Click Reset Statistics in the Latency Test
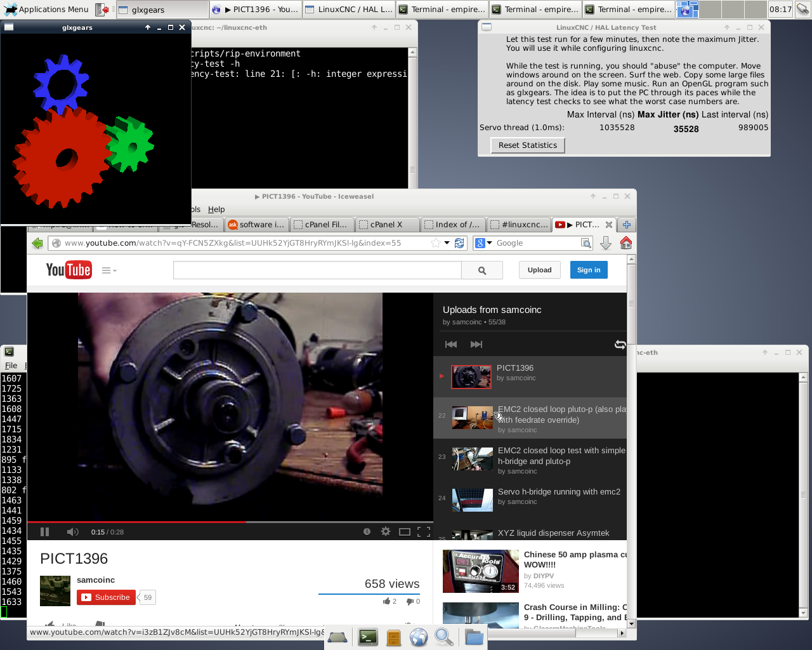 click(528, 145)
